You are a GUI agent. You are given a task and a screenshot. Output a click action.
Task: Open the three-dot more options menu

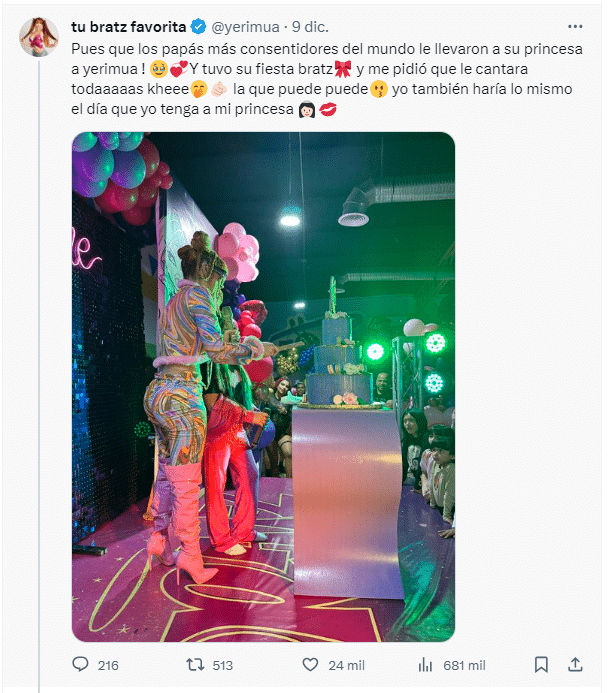point(575,27)
